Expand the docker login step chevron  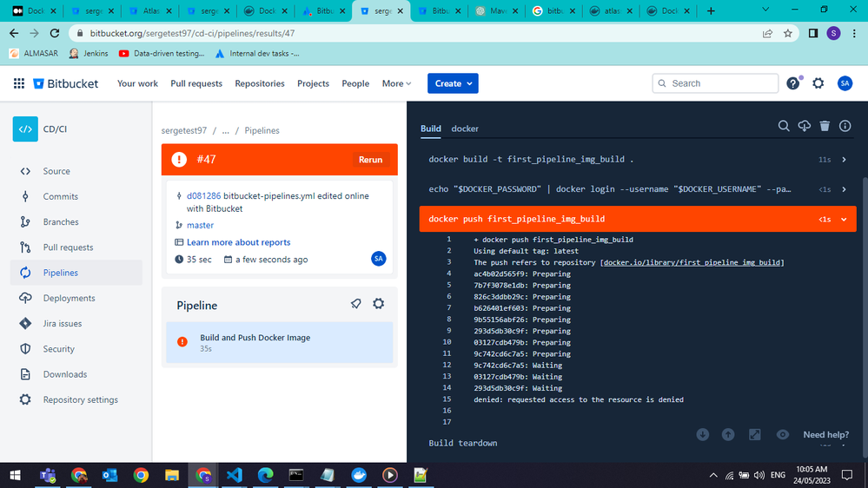(845, 189)
